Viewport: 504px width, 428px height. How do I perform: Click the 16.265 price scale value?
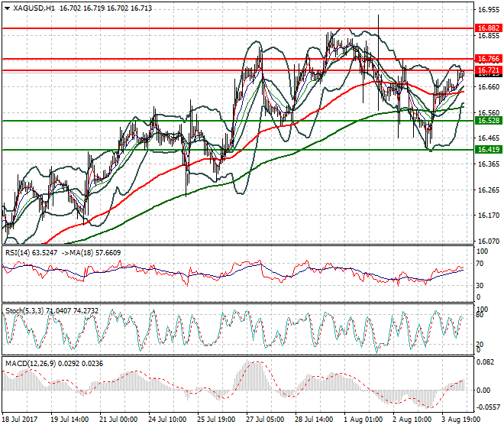coord(489,190)
